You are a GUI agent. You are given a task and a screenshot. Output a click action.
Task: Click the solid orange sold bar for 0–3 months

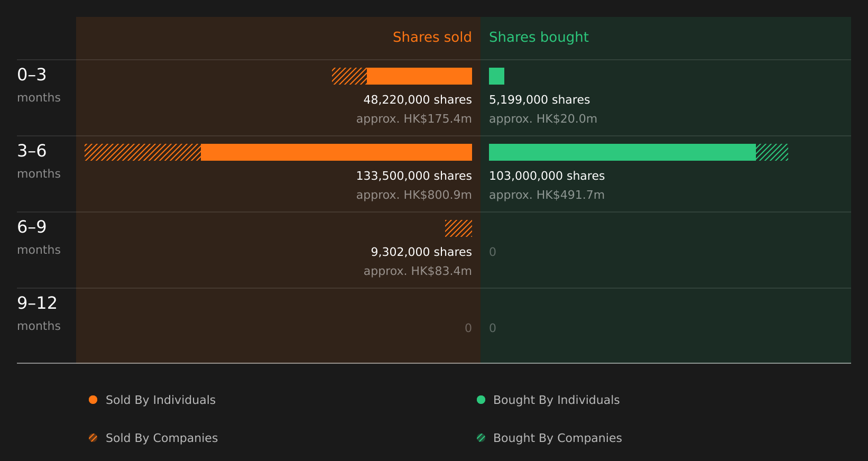point(419,76)
